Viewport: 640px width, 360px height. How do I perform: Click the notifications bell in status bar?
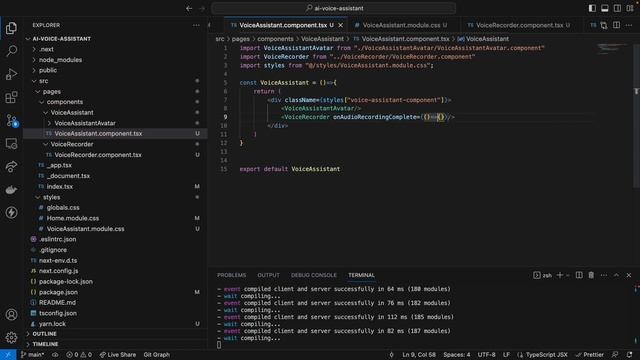(x=629, y=355)
